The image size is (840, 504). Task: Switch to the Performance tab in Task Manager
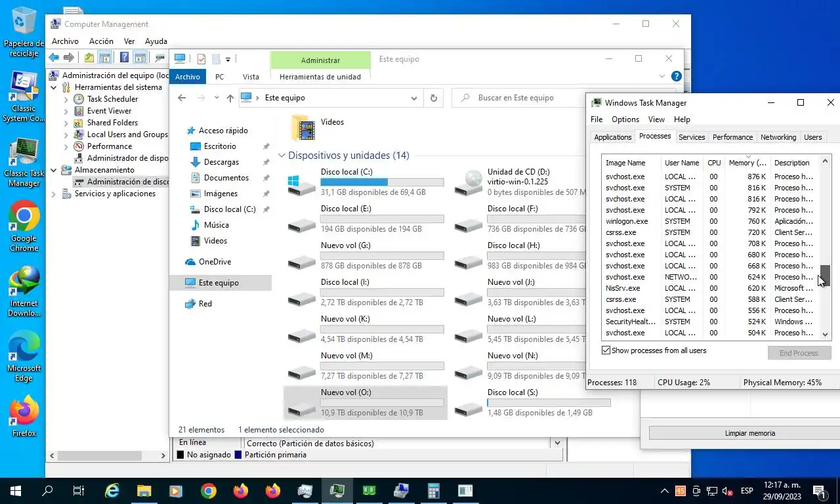click(x=732, y=137)
